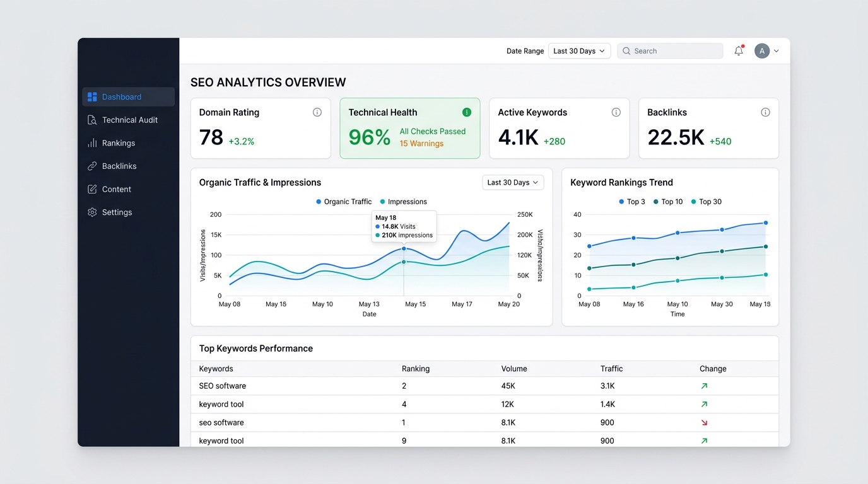This screenshot has height=484, width=868.
Task: Click the 15 Warnings link
Action: point(421,144)
